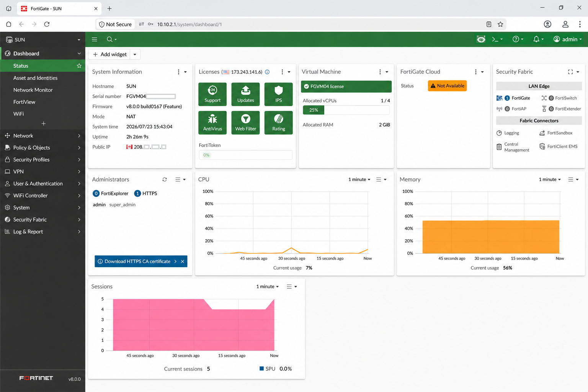The width and height of the screenshot is (588, 392).
Task: Click the FortiExtender fabric icon
Action: [x=544, y=109]
